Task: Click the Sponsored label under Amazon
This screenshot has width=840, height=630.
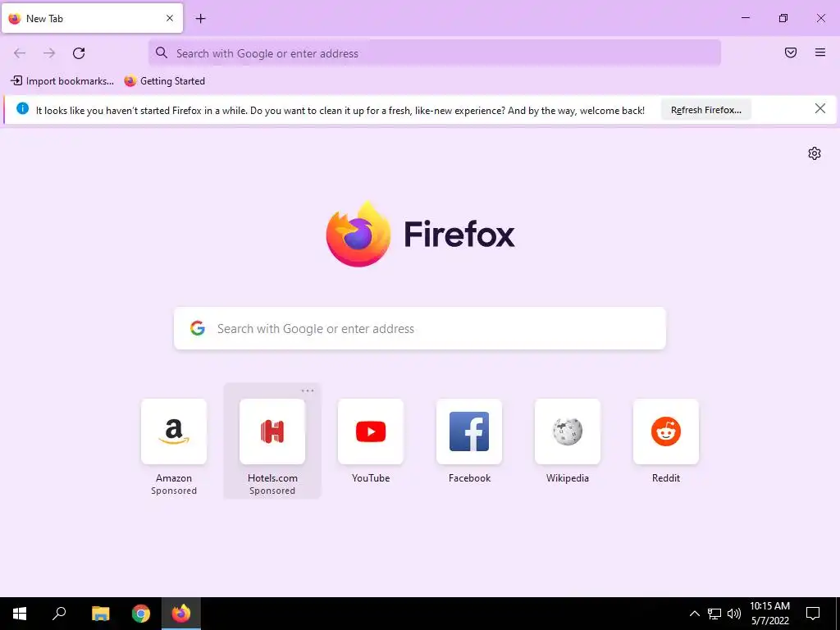Action: point(174,491)
